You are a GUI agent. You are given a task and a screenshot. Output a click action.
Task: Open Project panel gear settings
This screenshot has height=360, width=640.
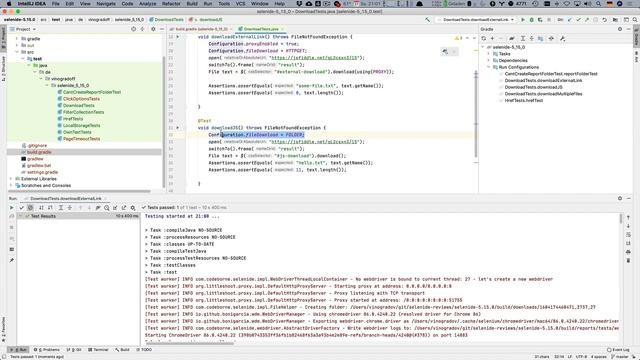tap(153, 29)
